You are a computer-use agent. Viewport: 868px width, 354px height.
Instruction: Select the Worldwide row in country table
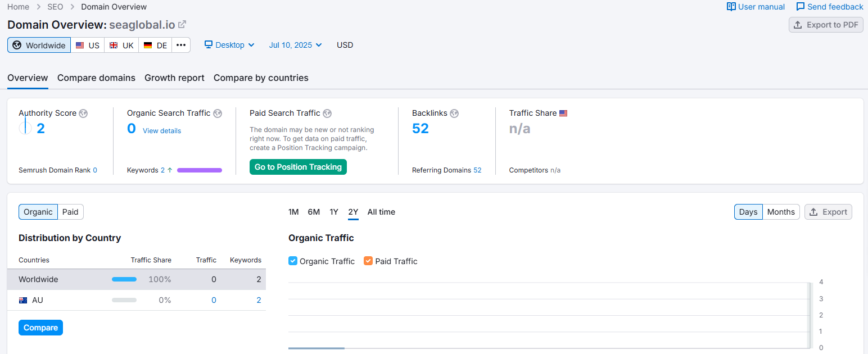tap(137, 279)
